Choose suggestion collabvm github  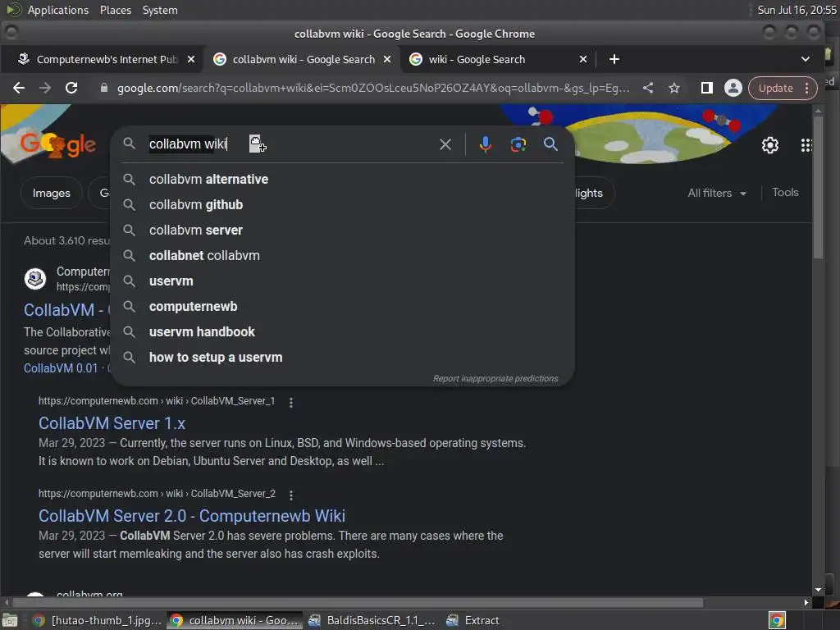point(343,204)
